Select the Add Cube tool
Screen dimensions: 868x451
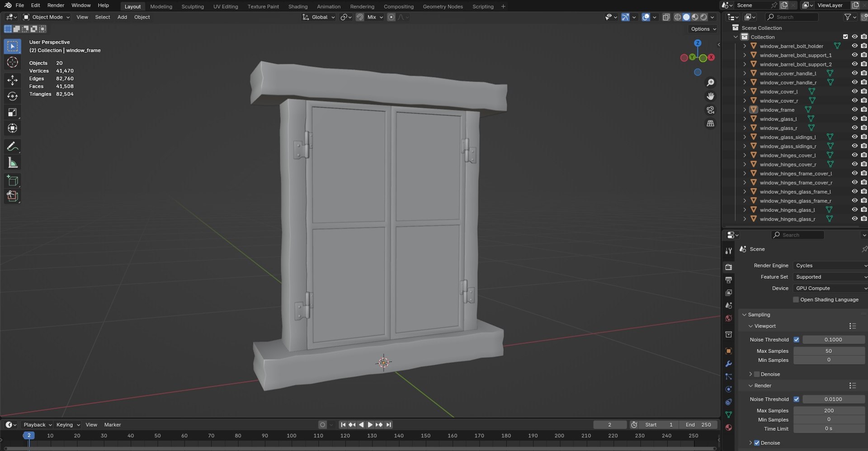tap(12, 181)
